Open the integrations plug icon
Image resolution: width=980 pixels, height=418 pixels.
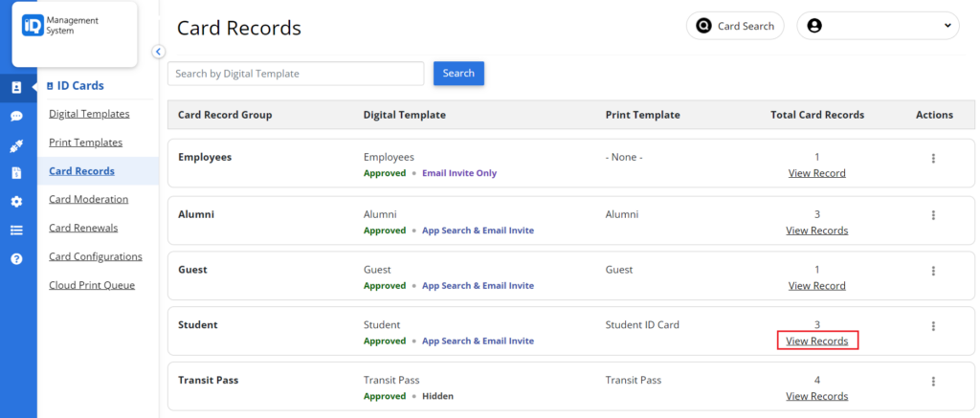[x=16, y=145]
